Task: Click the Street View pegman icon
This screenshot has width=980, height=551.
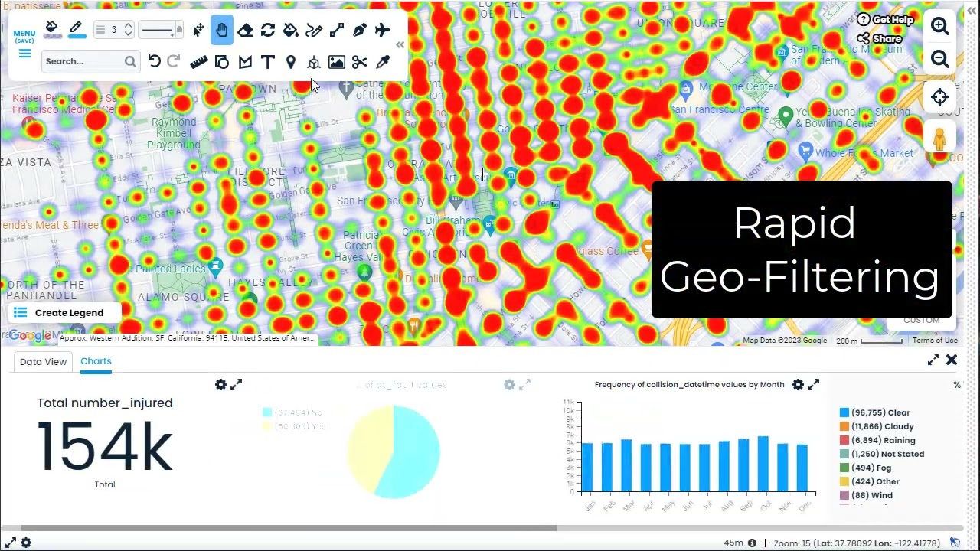Action: 940,139
